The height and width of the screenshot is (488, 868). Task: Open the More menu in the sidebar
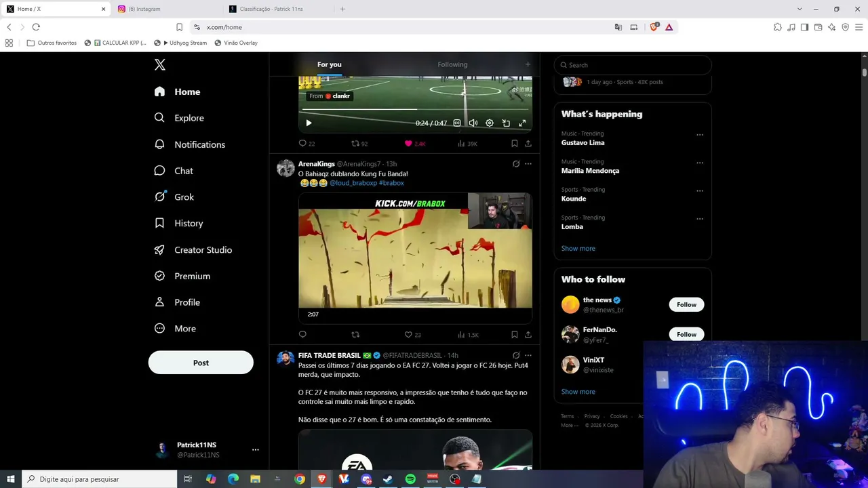(x=176, y=329)
